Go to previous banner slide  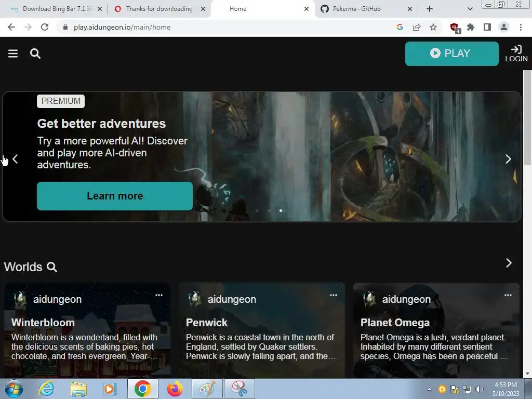(15, 159)
